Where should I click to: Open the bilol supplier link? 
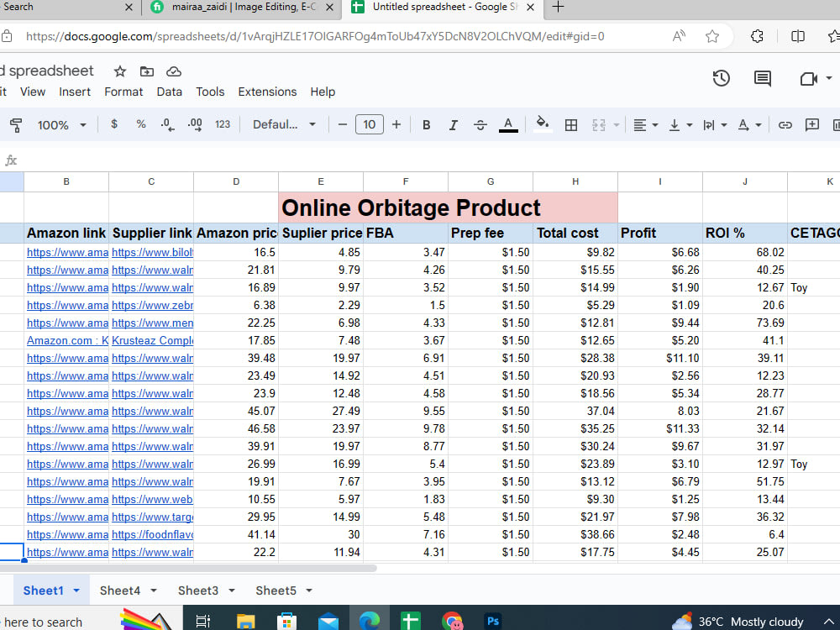[x=153, y=252]
